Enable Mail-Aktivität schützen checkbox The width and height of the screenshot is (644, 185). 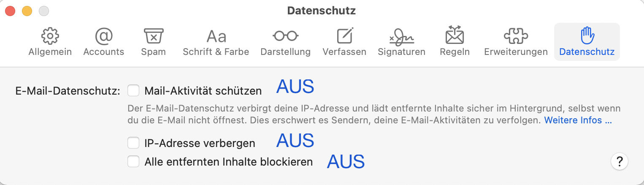pyautogui.click(x=134, y=90)
